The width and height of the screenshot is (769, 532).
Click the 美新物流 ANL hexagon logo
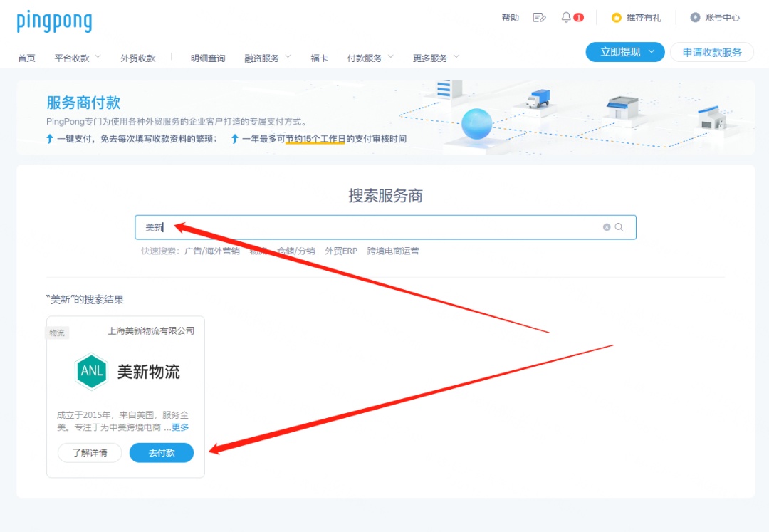pyautogui.click(x=91, y=372)
